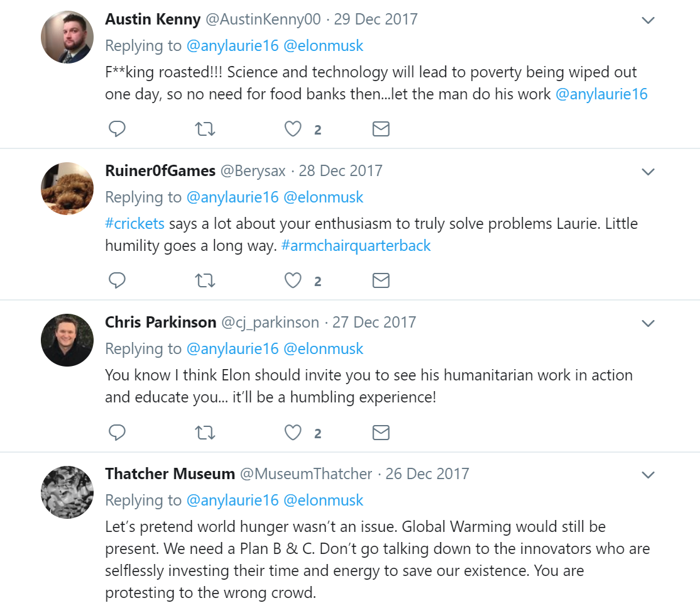The height and width of the screenshot is (603, 700).
Task: Direct message Ruiner0fGames' tweet
Action: tap(381, 280)
